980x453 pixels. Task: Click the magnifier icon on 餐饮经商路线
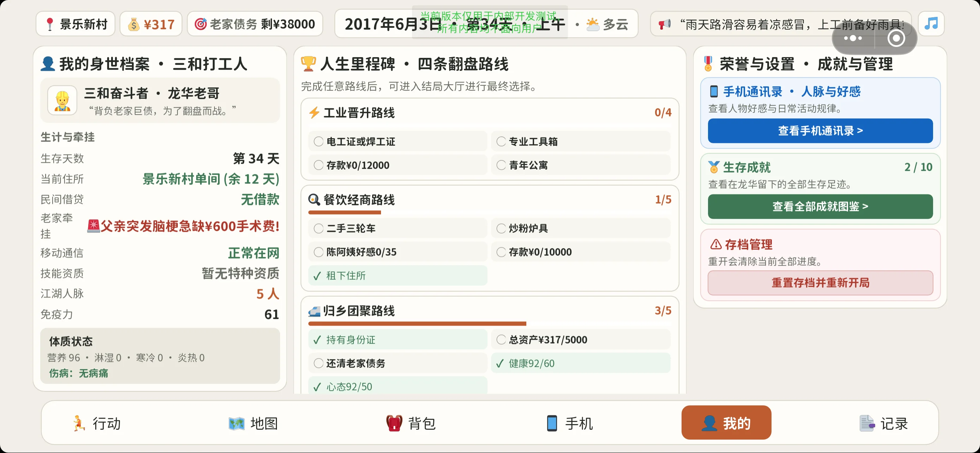pos(314,199)
